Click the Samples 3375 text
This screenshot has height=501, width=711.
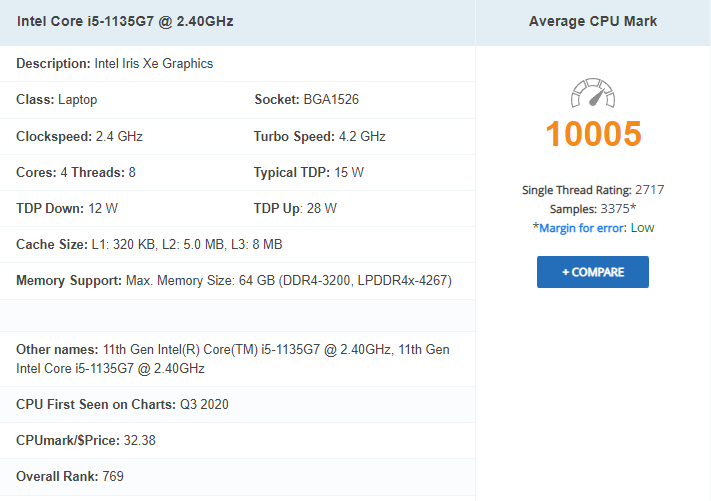(x=593, y=209)
